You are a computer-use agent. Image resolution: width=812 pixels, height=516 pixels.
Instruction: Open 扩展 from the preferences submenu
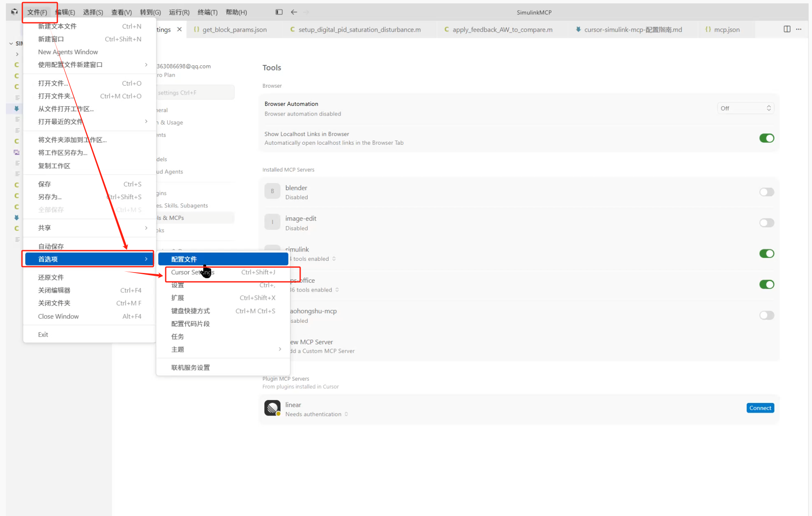pos(223,298)
